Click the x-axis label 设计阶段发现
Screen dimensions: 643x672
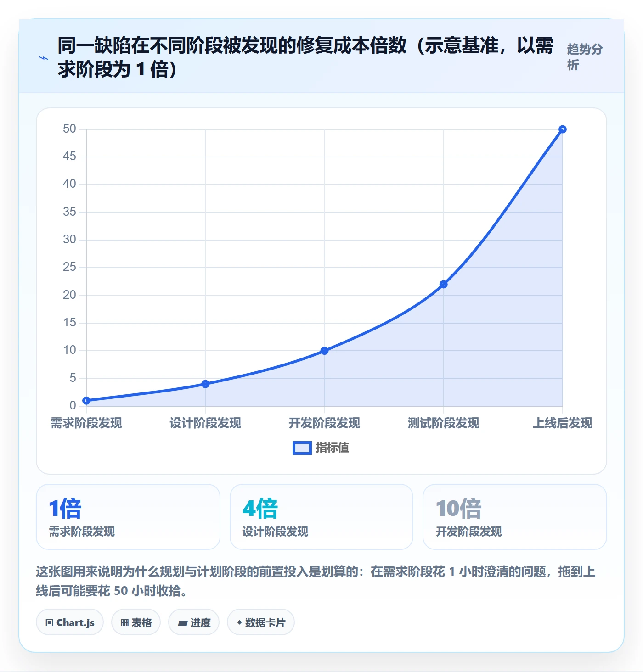point(205,423)
